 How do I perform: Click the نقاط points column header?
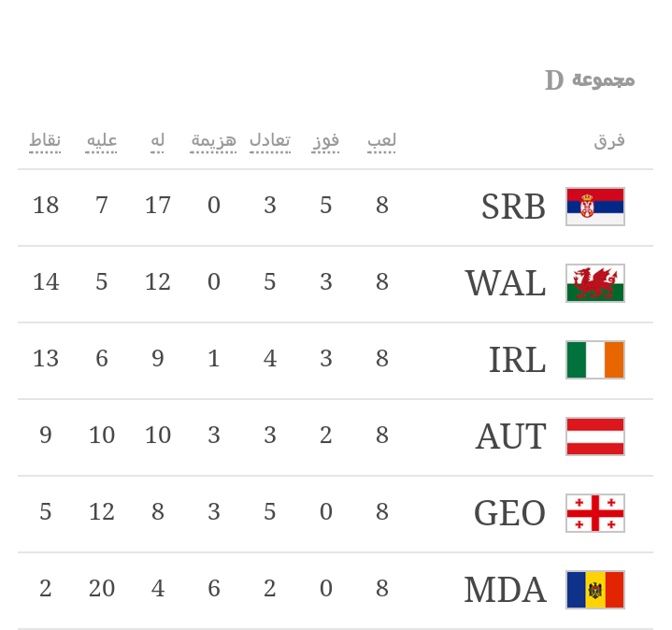point(45,141)
